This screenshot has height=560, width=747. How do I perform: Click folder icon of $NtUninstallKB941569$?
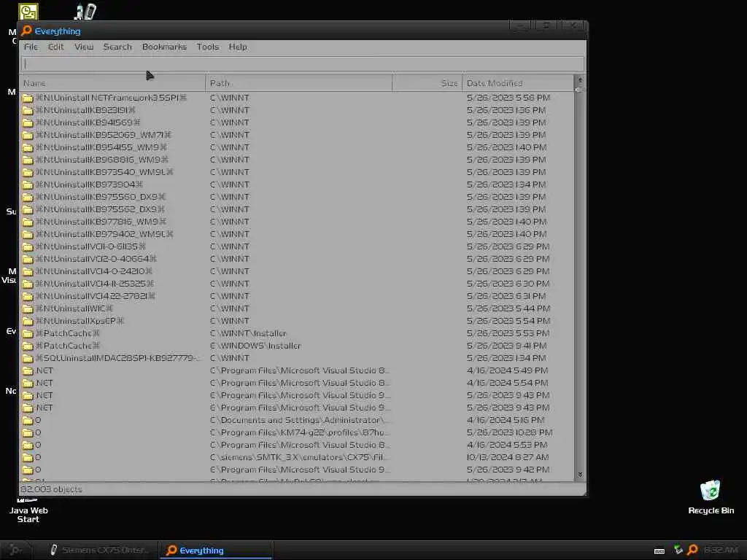28,122
